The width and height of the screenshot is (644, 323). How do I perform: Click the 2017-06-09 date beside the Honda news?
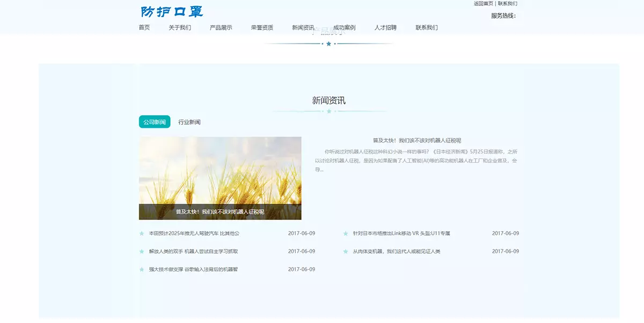(301, 233)
